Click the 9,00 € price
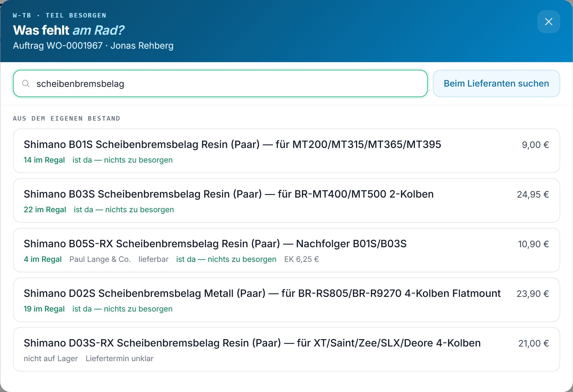The width and height of the screenshot is (573, 392). click(535, 145)
